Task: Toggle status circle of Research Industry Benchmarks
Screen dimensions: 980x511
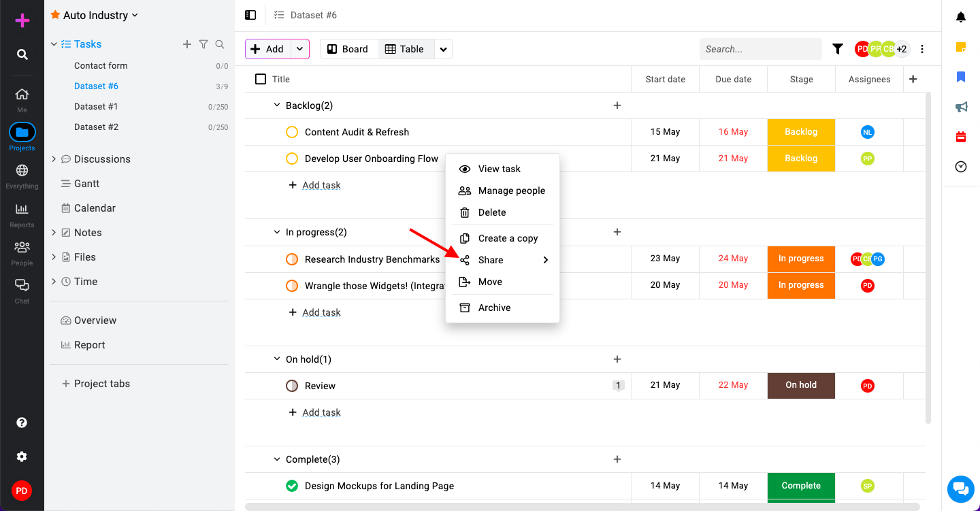Action: [x=292, y=259]
